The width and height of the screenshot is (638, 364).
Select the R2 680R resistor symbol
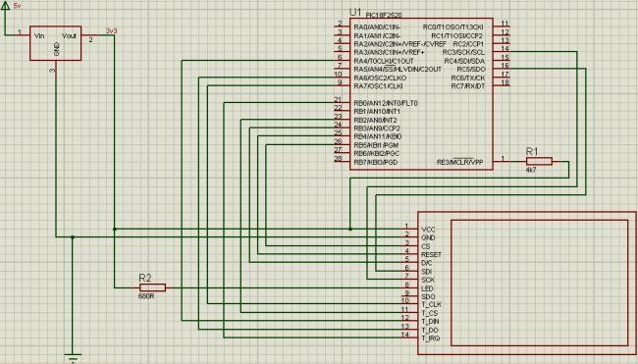tap(152, 287)
